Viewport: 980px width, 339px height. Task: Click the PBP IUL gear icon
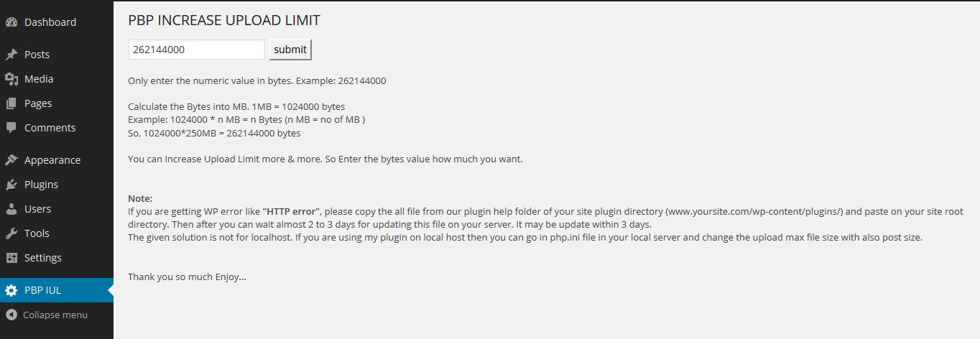point(11,290)
